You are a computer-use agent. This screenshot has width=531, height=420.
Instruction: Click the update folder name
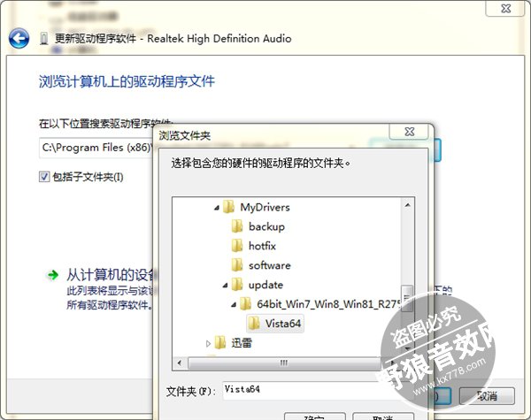coord(265,285)
